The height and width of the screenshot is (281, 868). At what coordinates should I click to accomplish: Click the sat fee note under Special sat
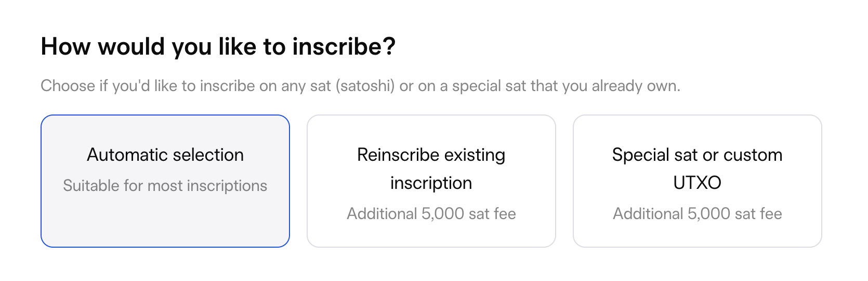(x=698, y=214)
